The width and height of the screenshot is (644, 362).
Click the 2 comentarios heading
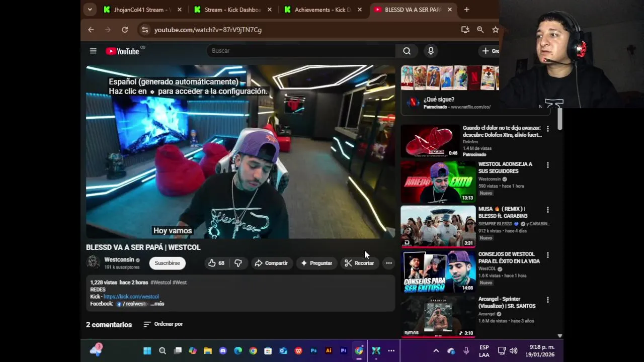click(x=109, y=325)
